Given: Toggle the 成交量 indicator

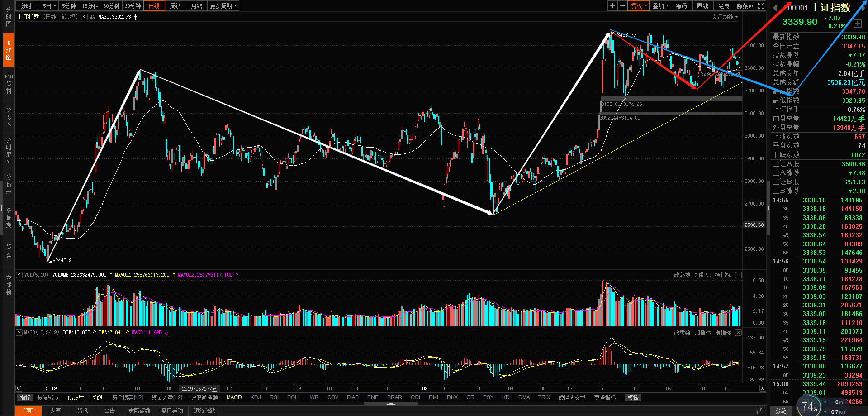Looking at the screenshot, I should 76,397.
